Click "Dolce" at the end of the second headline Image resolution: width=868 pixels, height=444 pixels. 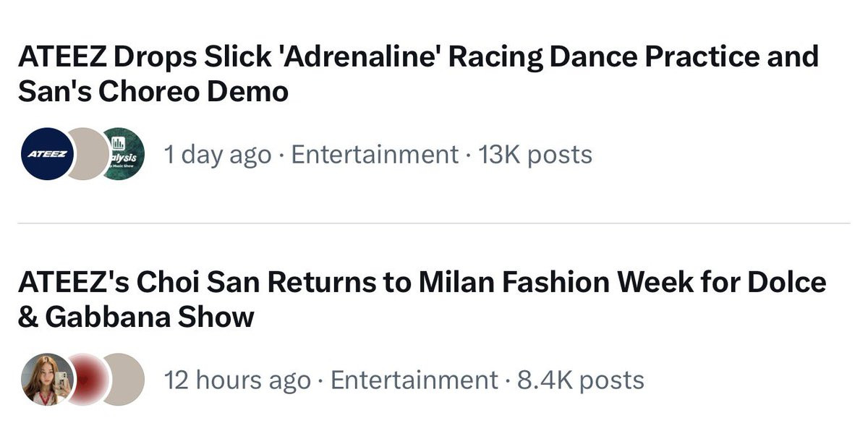tap(790, 282)
